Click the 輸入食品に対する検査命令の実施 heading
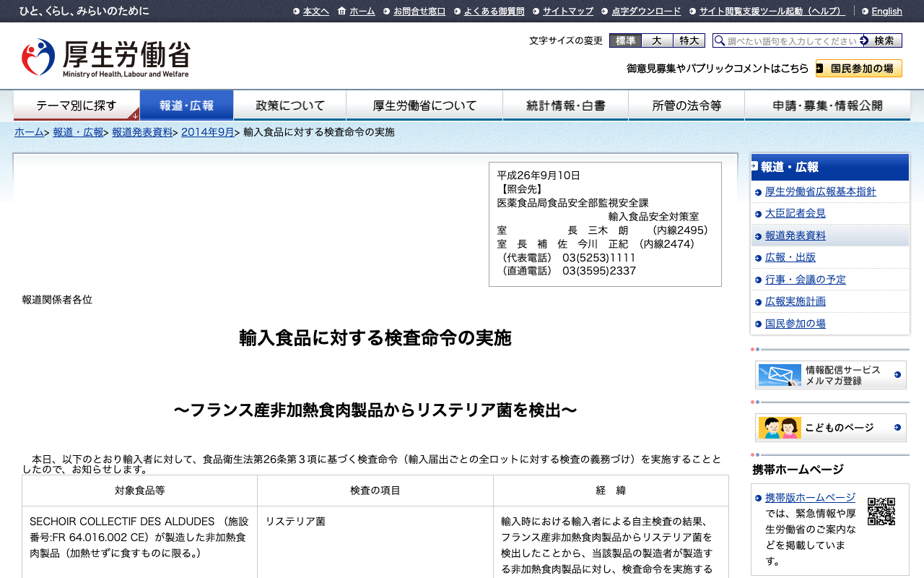924x578 pixels. pyautogui.click(x=375, y=338)
